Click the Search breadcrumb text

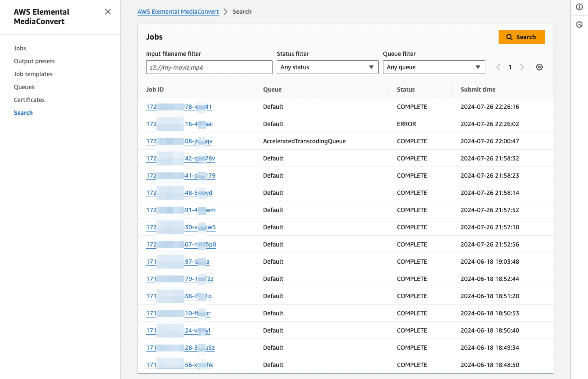242,12
